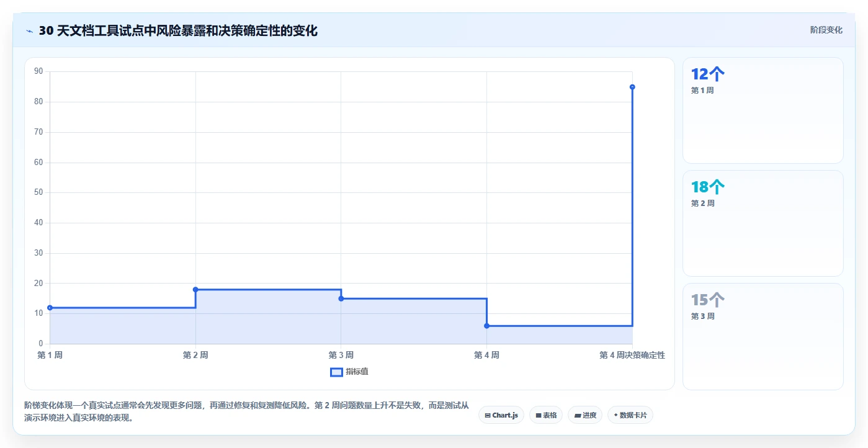Click the y-axis value 10

[x=38, y=313]
